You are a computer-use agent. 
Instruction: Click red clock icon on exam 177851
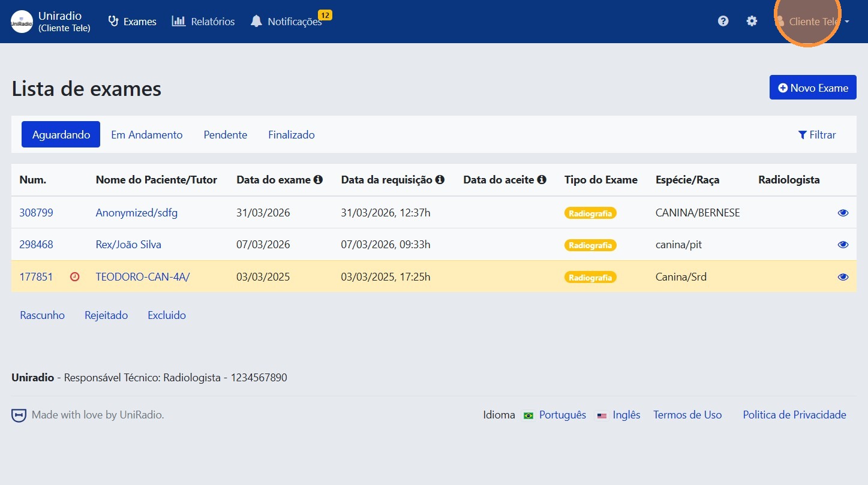(75, 277)
